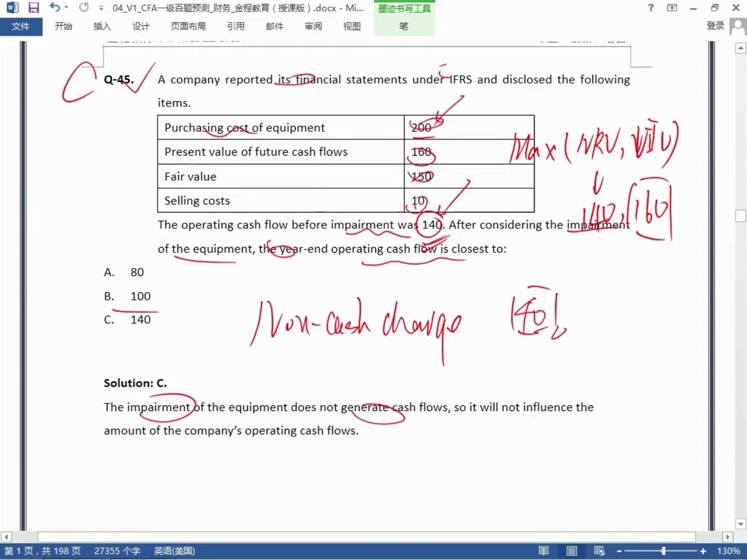Viewport: 747px width, 560px height.
Task: Switch to Read Mode view
Action: (x=543, y=551)
